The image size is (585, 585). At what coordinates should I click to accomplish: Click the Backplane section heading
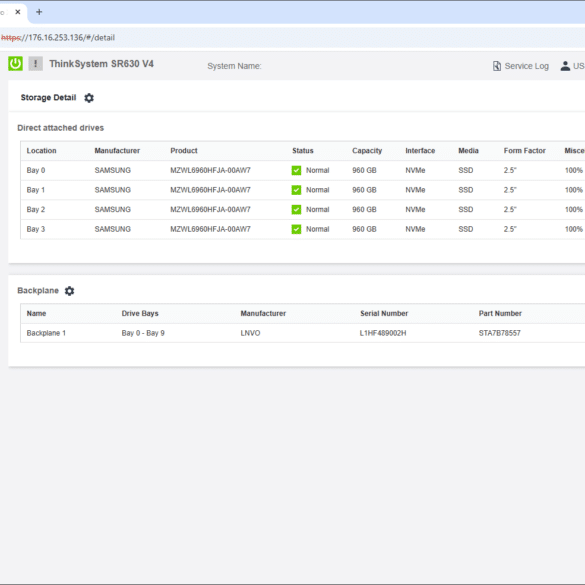(38, 291)
